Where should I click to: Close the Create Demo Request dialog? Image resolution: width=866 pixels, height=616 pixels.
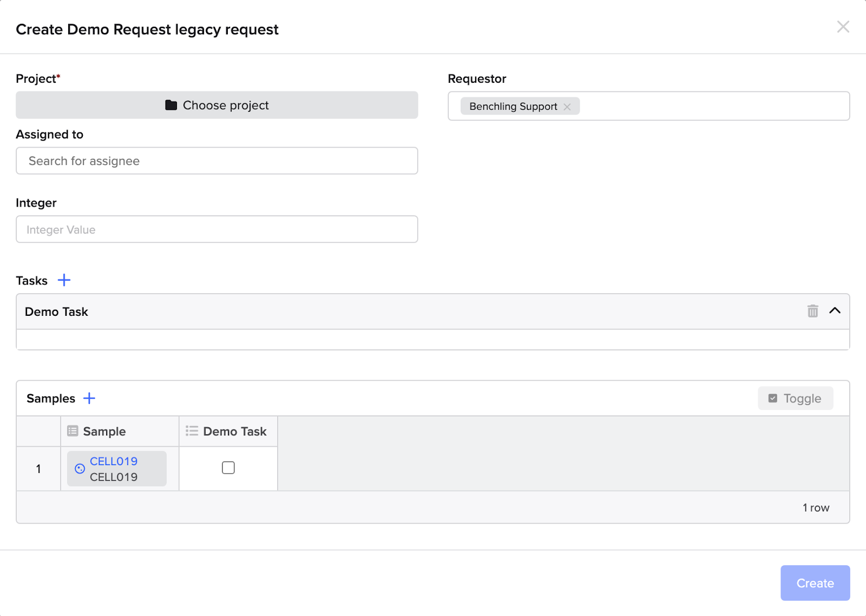coord(843,27)
